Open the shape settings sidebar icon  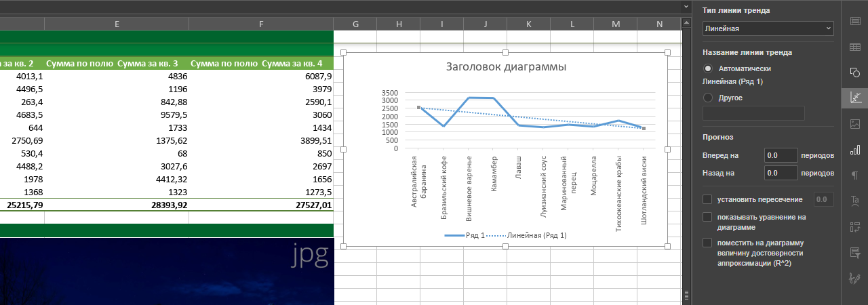[x=854, y=73]
